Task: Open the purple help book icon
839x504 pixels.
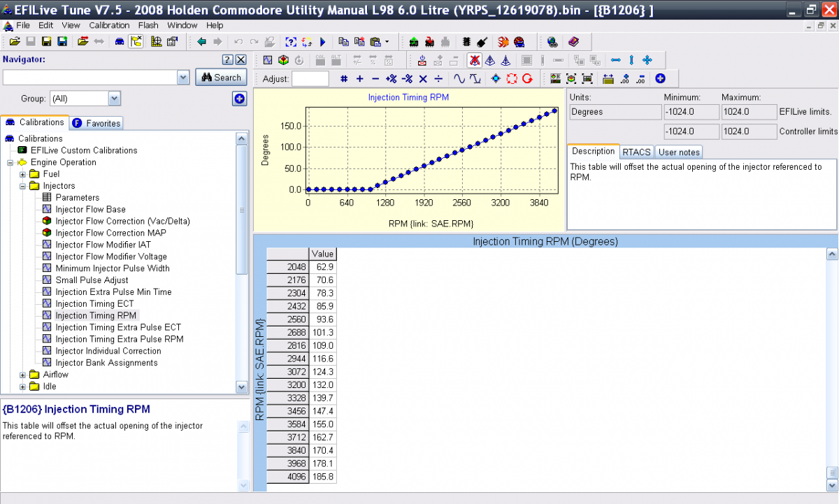Action: (573, 41)
